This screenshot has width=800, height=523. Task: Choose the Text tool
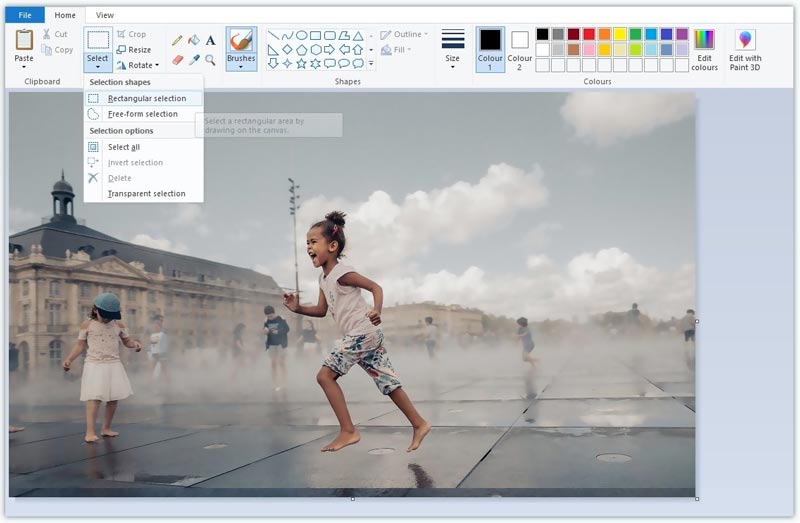[x=210, y=41]
